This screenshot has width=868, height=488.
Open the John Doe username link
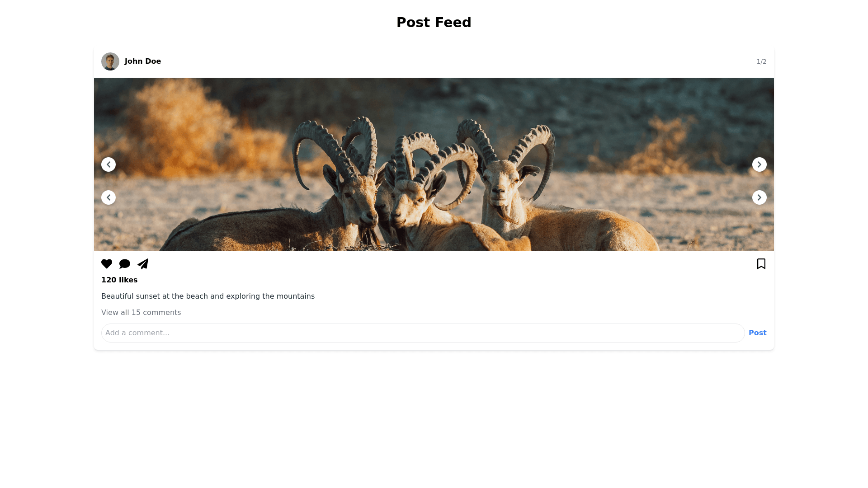tap(143, 61)
